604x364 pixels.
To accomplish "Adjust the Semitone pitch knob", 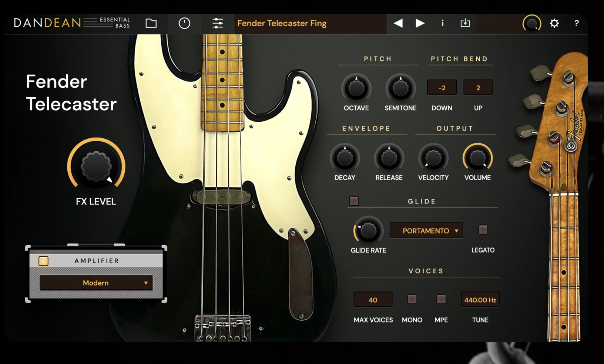I will [x=400, y=88].
